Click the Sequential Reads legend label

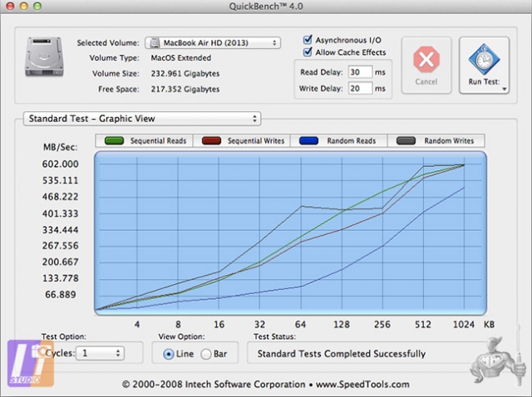pos(158,141)
